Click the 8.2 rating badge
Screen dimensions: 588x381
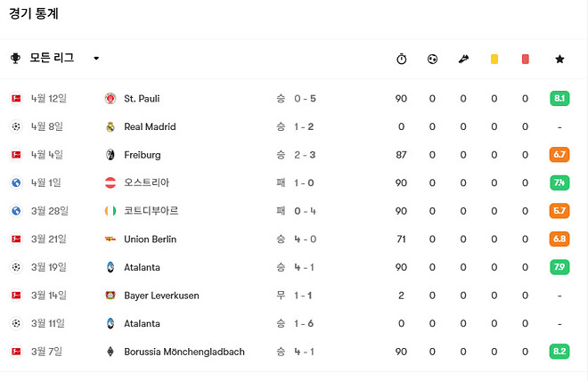click(x=559, y=352)
